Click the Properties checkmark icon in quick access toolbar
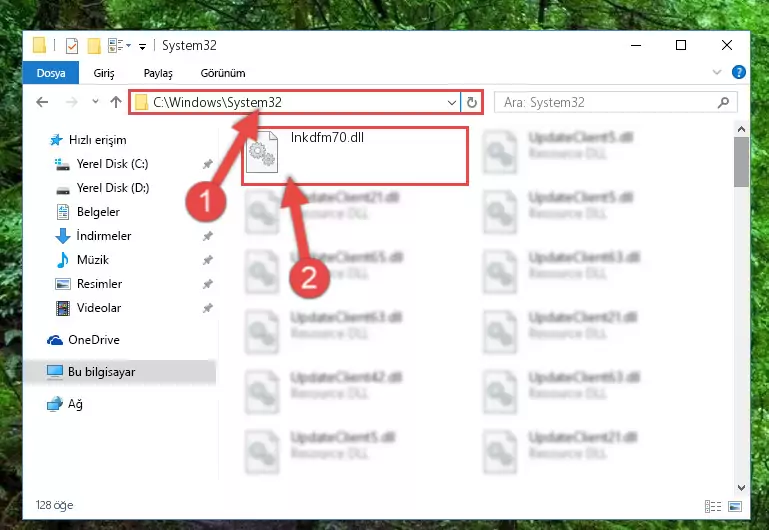The width and height of the screenshot is (769, 530). 72,46
